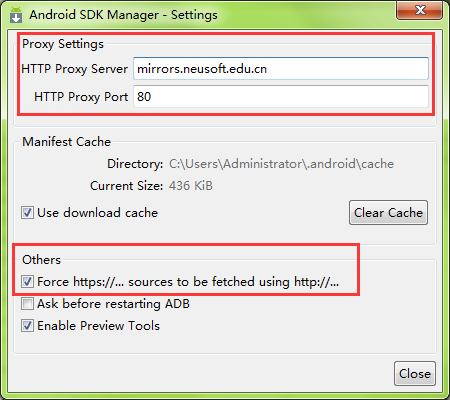
Task: Uncheck Enable Preview Tools
Action: [x=27, y=326]
